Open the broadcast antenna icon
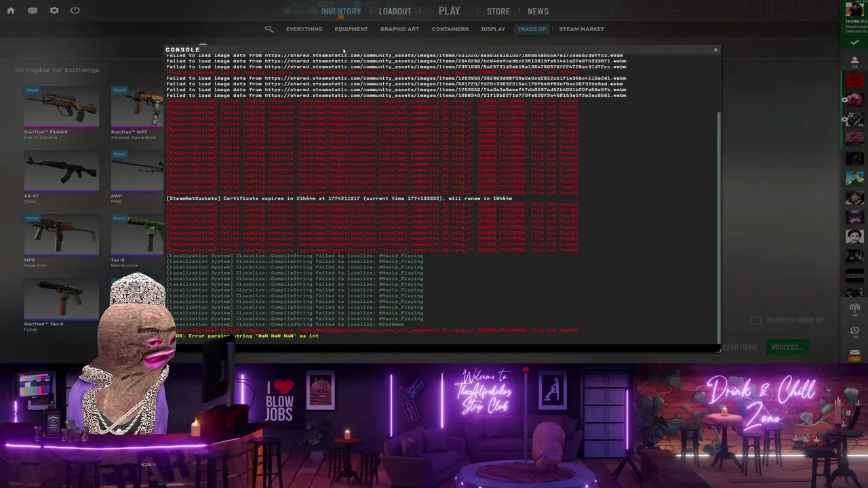The height and width of the screenshot is (488, 868). tap(854, 309)
